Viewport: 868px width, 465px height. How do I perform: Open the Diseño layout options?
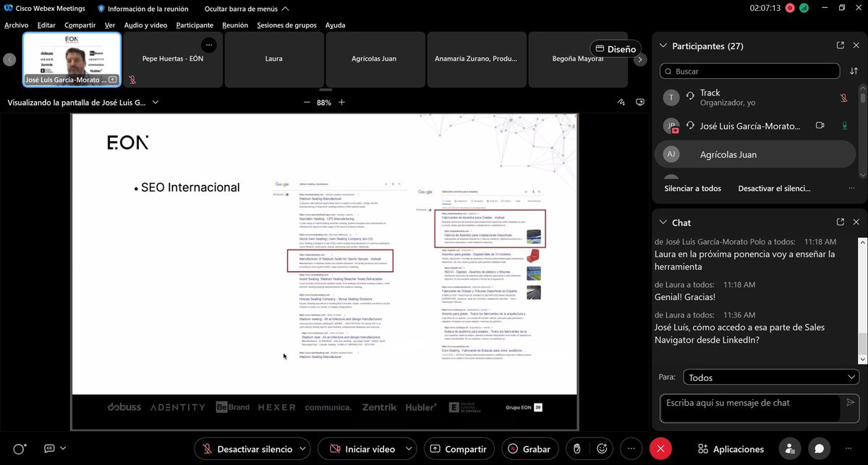pyautogui.click(x=616, y=49)
